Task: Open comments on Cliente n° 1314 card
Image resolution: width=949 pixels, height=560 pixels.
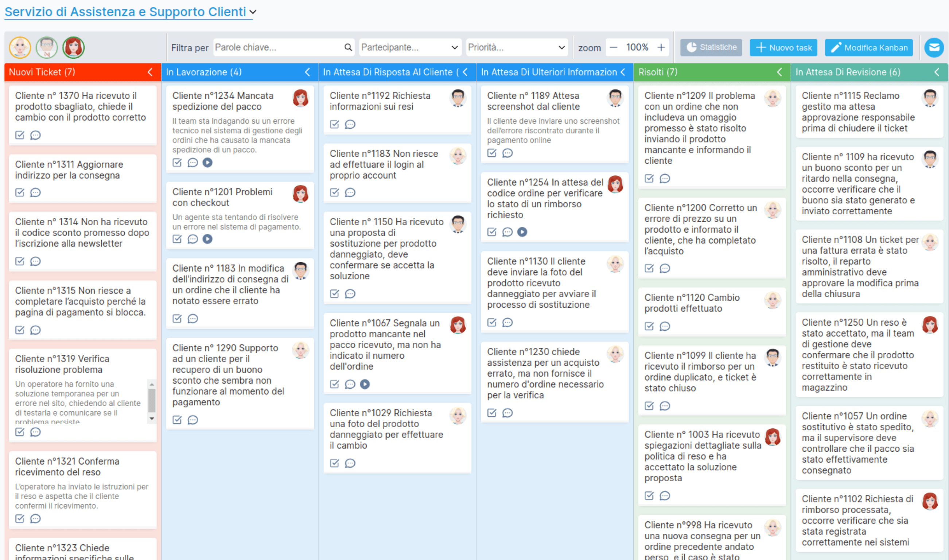Action: pos(35,261)
